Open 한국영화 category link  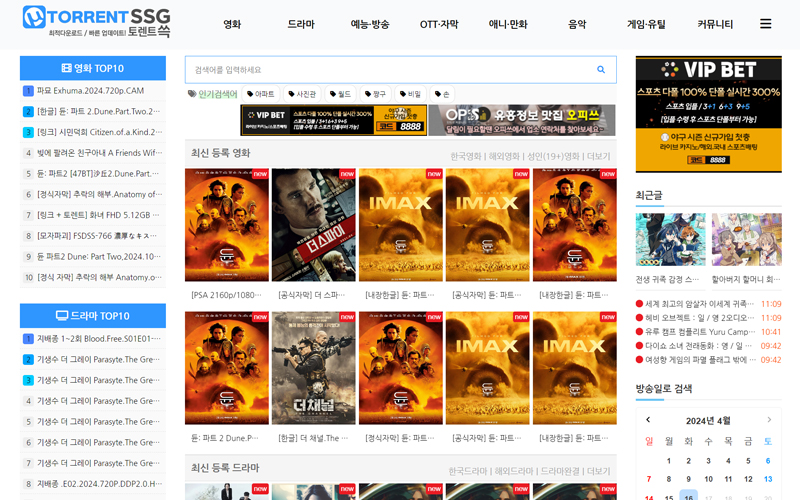tap(465, 156)
